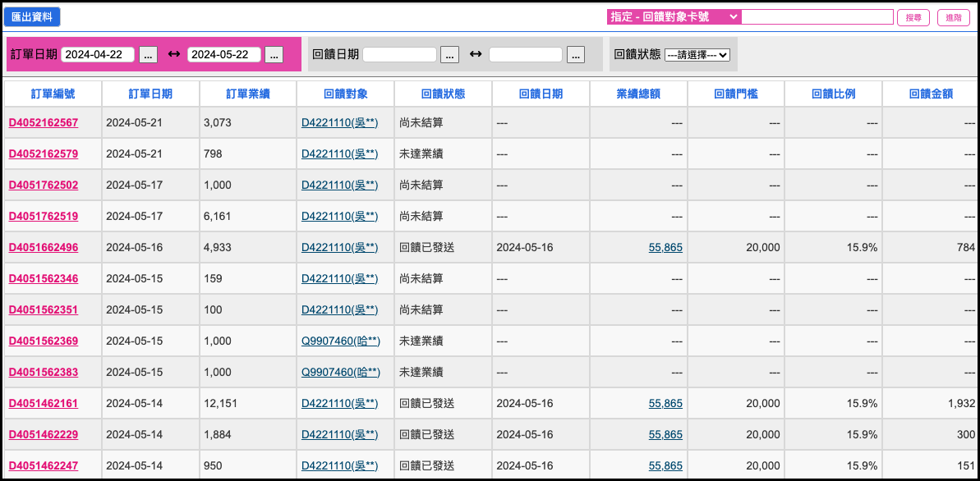
Task: Open order D4051562351
Action: pos(43,309)
